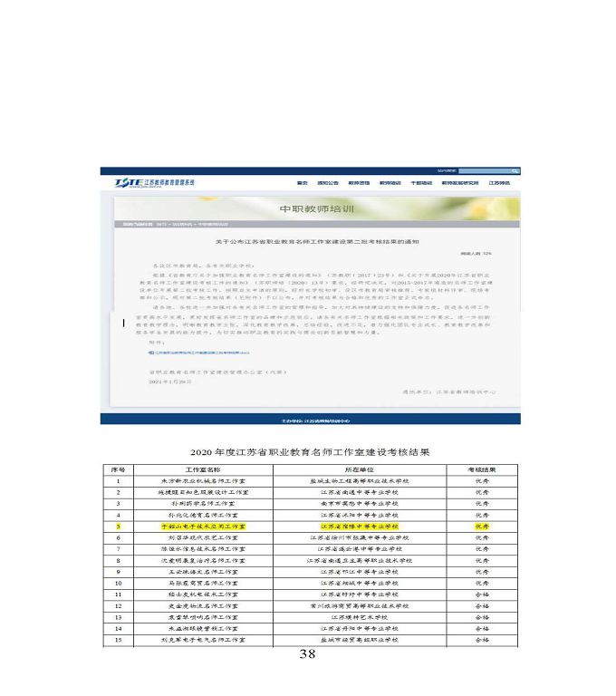Click the studio name in row 3
This screenshot has height=696, width=616.
pos(203,504)
